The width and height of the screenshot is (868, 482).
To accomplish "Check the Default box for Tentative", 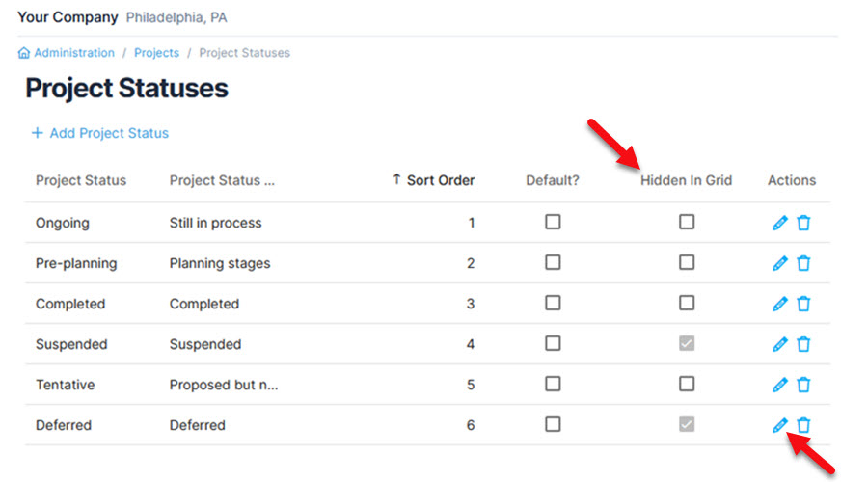I will point(553,384).
